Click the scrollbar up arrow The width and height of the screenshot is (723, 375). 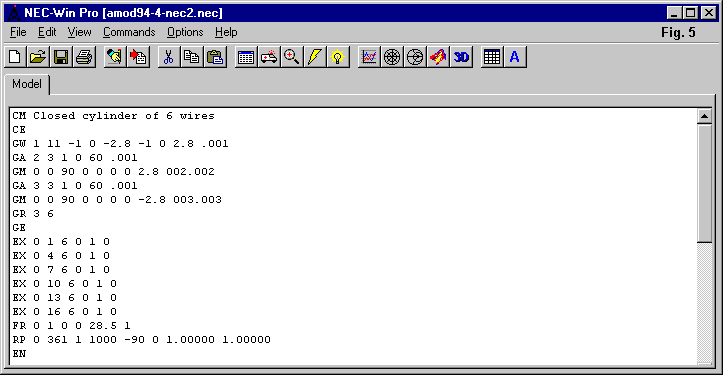tap(704, 116)
